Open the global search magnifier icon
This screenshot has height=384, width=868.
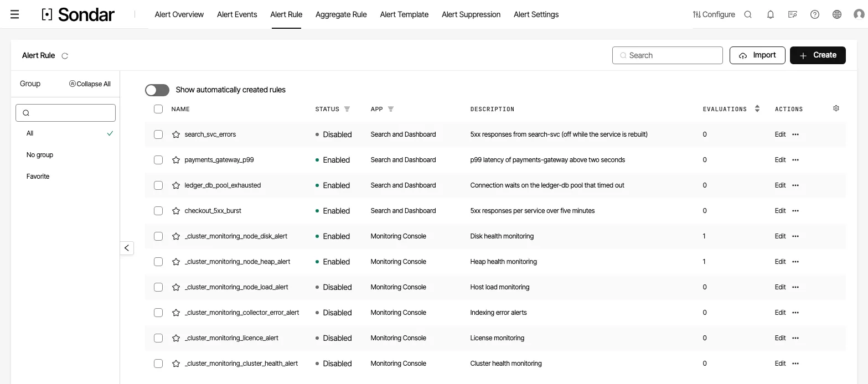coord(748,14)
